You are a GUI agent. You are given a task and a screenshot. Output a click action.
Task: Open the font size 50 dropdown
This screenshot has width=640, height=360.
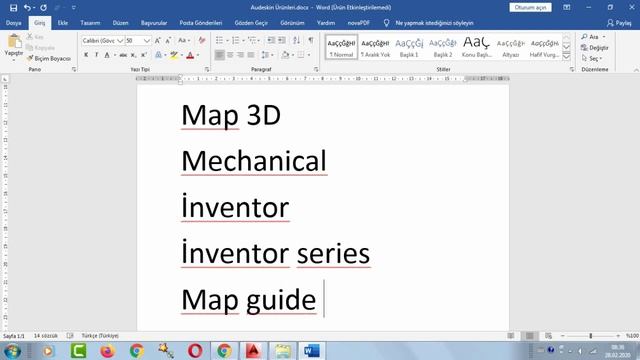(147, 41)
